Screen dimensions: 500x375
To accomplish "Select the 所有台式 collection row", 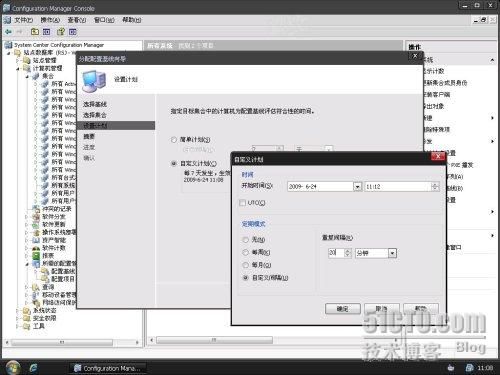I will (63, 178).
